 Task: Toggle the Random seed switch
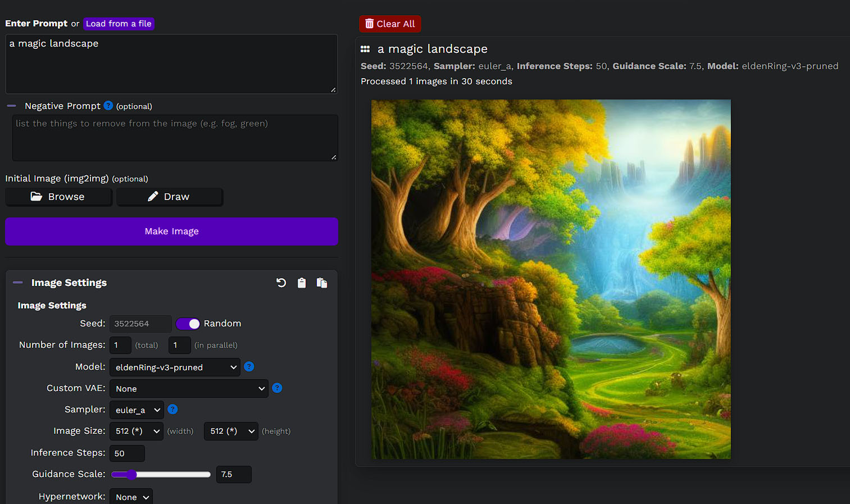click(188, 324)
